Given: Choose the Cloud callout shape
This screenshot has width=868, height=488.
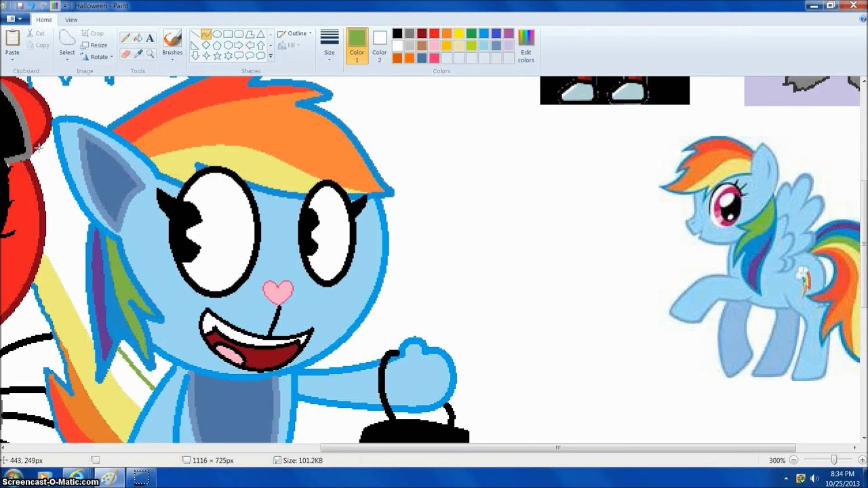Looking at the screenshot, I should 260,56.
